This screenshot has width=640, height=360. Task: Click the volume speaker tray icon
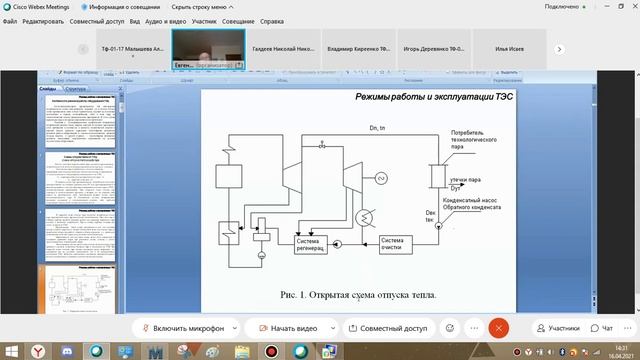point(551,352)
